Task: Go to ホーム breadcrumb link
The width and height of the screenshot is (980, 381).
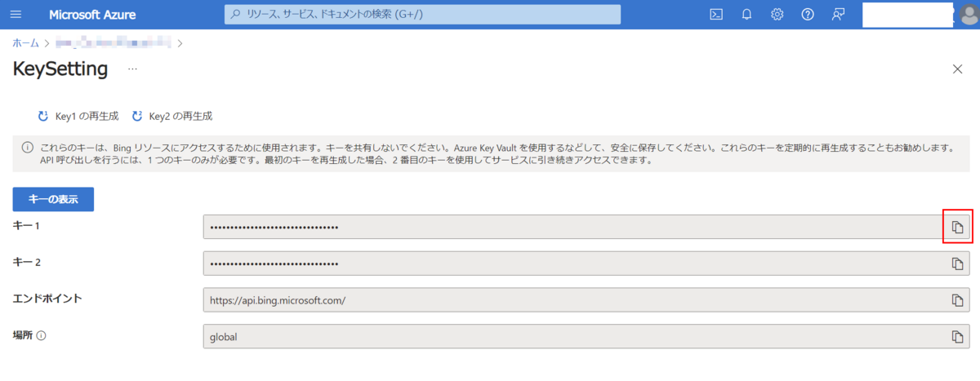Action: 25,42
